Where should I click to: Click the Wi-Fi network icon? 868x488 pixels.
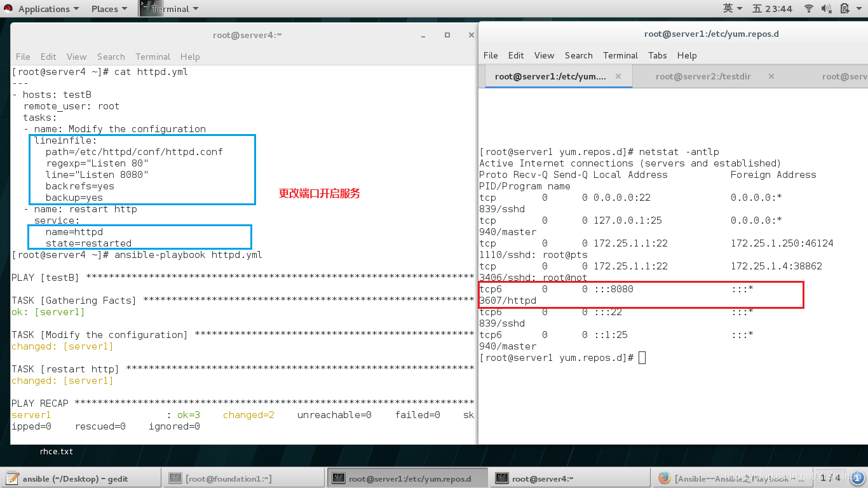pos(809,9)
